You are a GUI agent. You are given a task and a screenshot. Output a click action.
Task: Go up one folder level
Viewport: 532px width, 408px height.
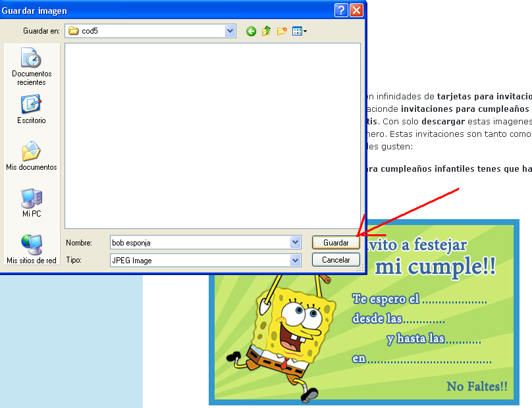267,31
